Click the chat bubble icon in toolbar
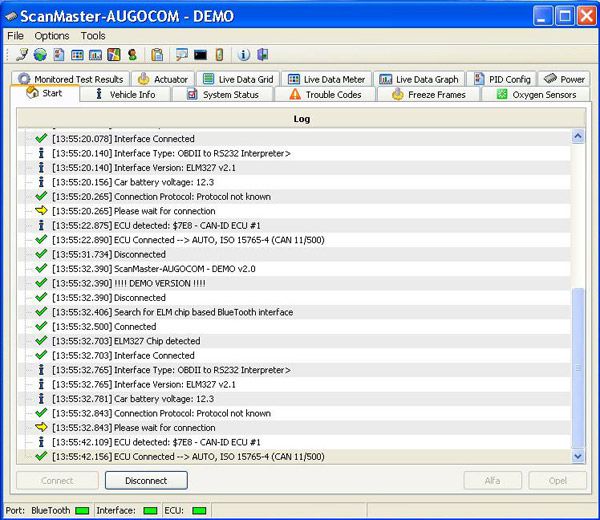Viewport: 600px width, 520px height. pyautogui.click(x=182, y=54)
